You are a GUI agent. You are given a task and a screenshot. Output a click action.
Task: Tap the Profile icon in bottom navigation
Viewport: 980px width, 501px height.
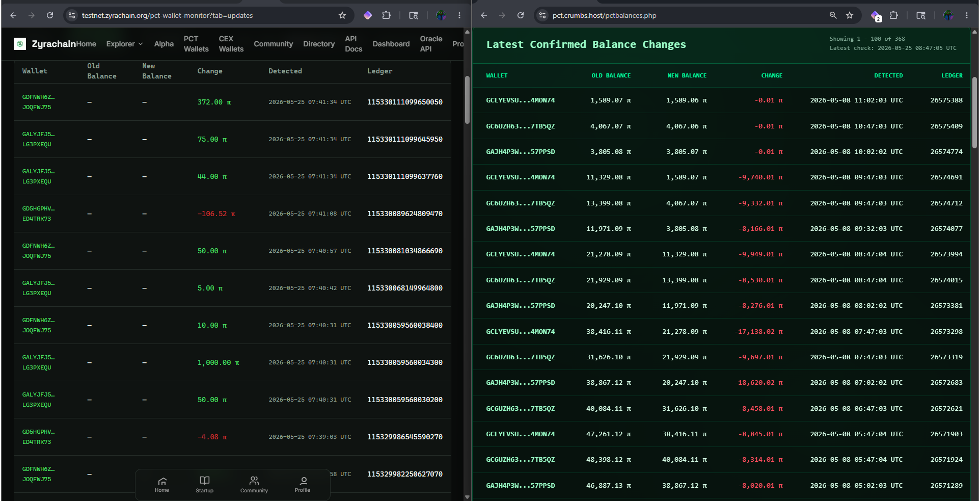pos(304,481)
